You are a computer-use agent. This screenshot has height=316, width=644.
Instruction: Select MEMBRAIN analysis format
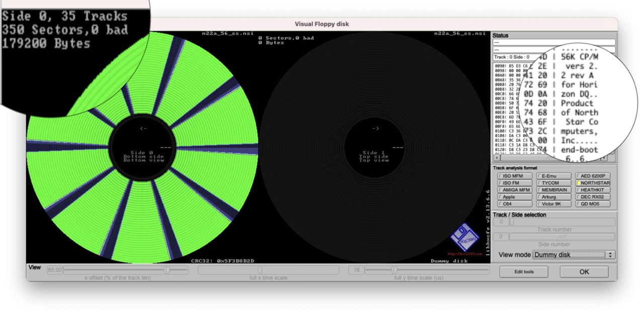click(x=539, y=190)
